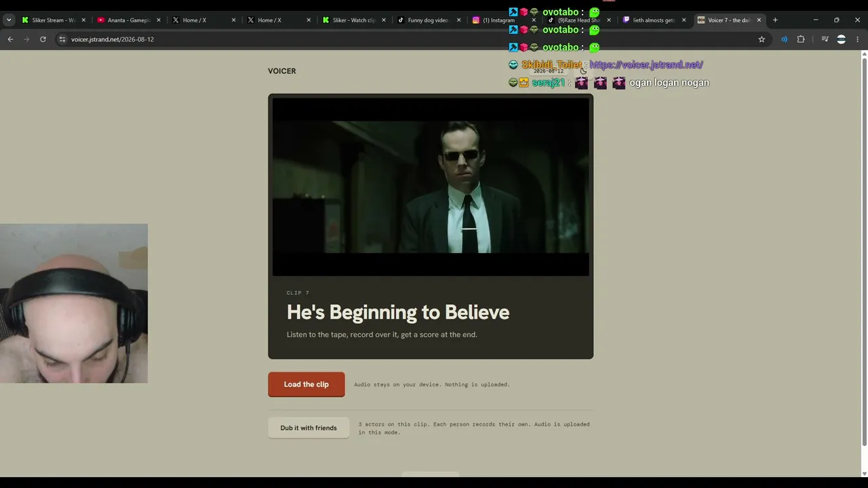
Task: Click the scrollbar up arrow
Action: tap(863, 54)
